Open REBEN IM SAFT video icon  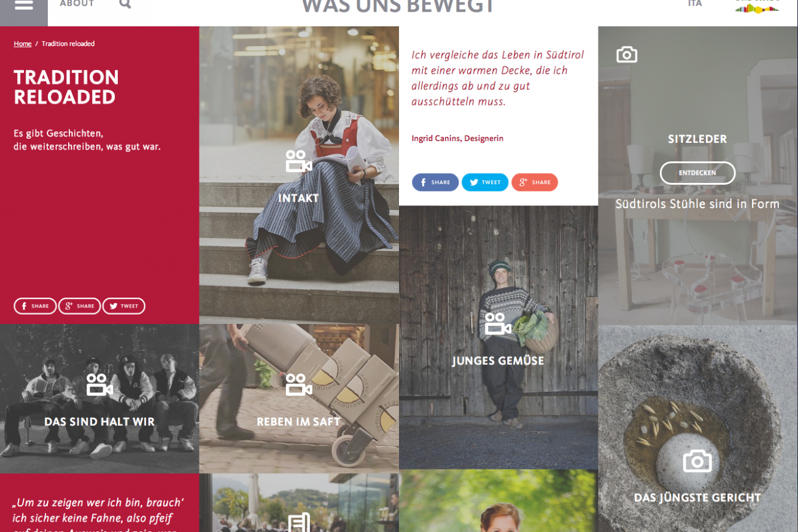click(299, 385)
